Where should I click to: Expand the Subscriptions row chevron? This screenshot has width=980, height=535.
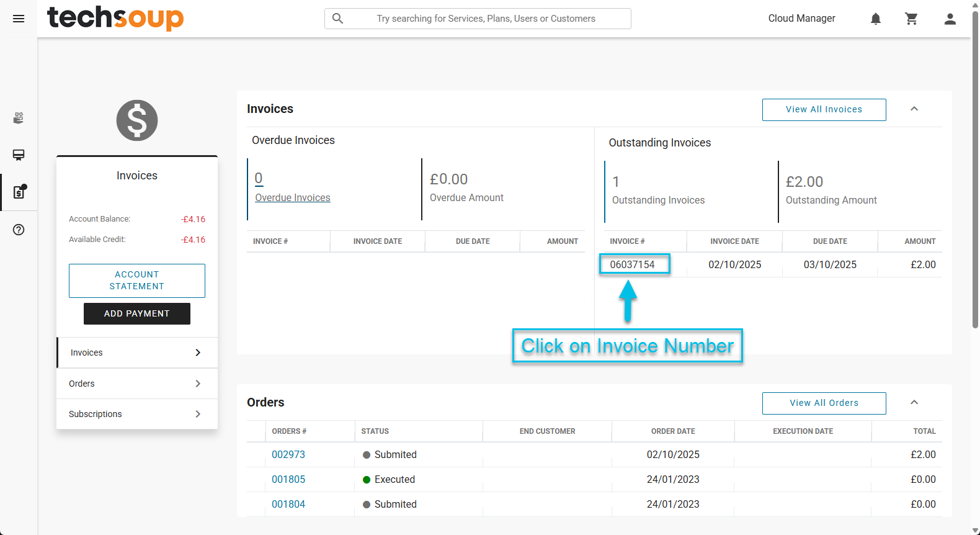tap(198, 414)
